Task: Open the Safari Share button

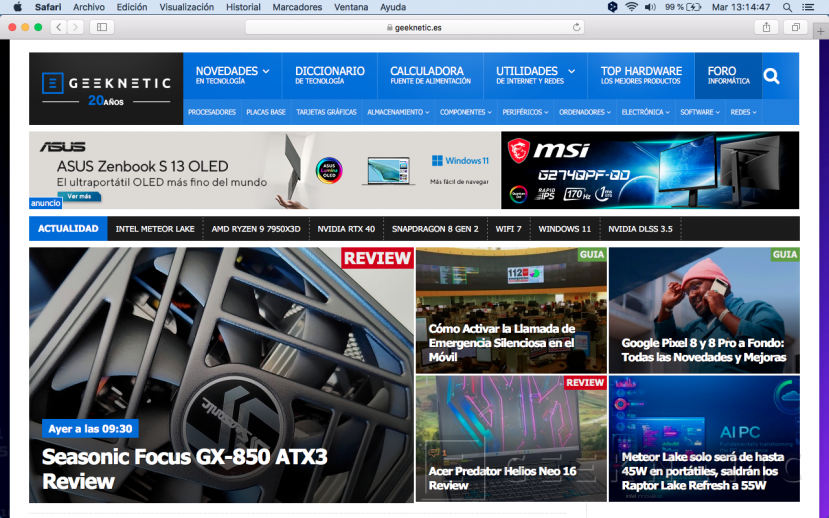Action: (767, 27)
